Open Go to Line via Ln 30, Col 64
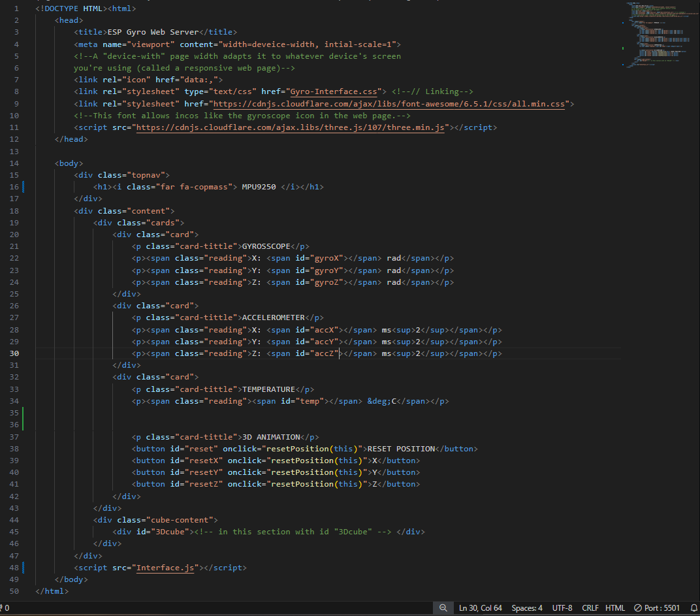Viewport: 700px width, 616px height. pos(481,608)
